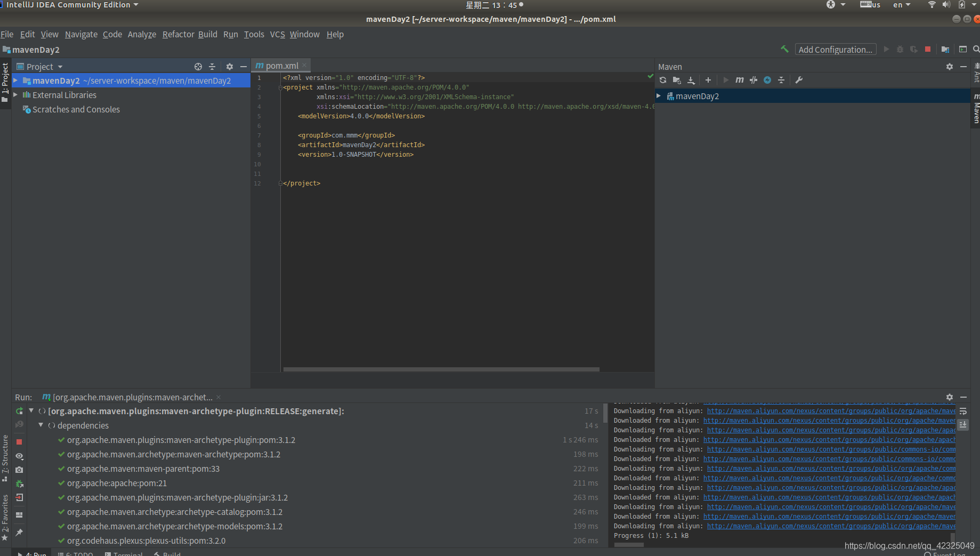980x556 pixels.
Task: Pin the Run tab
Action: click(x=19, y=533)
